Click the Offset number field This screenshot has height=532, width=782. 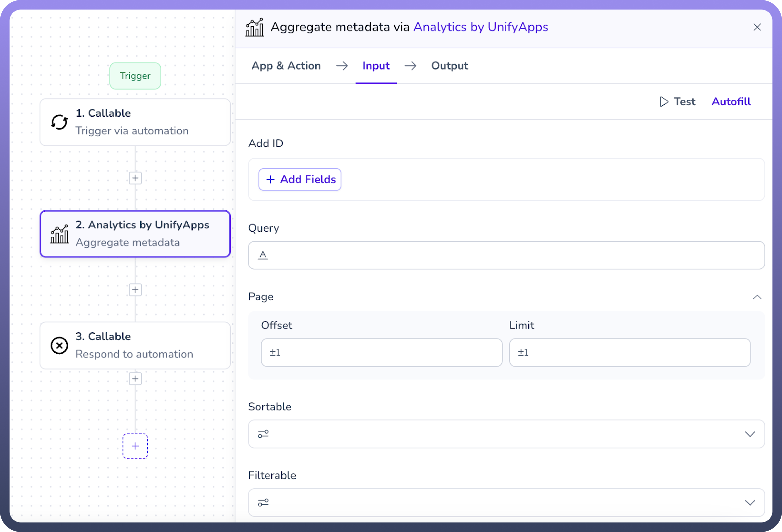[x=381, y=352]
